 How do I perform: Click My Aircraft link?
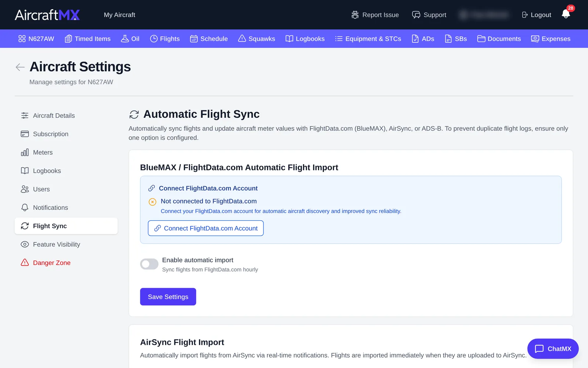tap(119, 15)
